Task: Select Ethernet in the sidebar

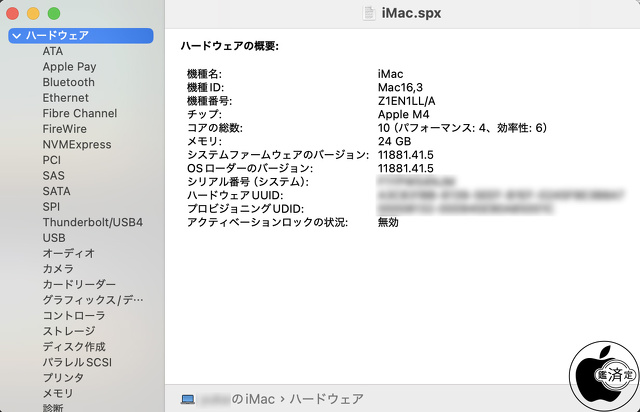Action: coord(65,98)
